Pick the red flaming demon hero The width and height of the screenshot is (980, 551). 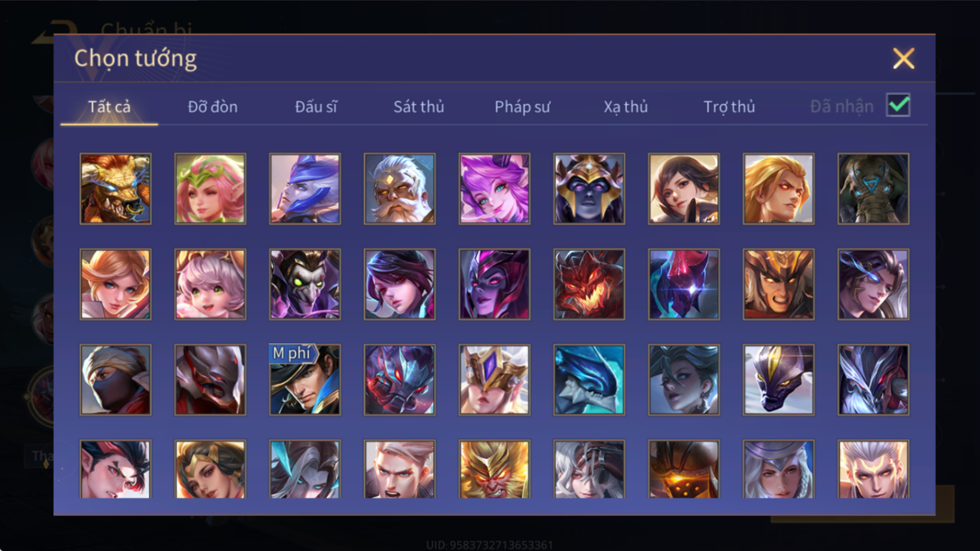[589, 285]
